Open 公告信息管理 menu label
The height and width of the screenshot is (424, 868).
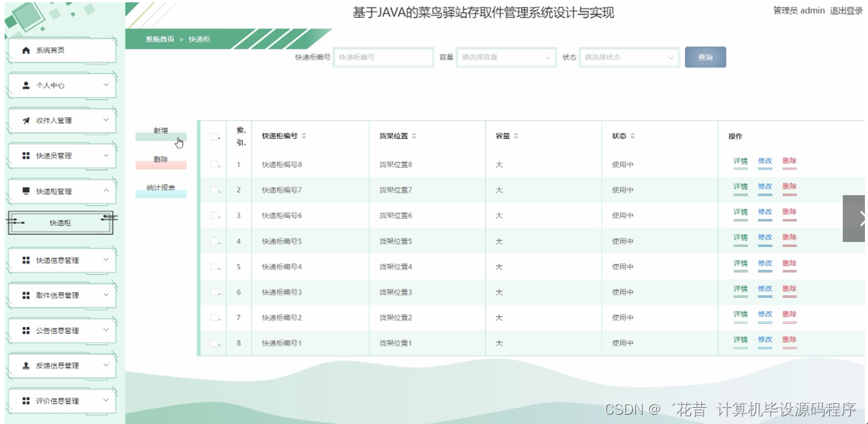tap(57, 331)
